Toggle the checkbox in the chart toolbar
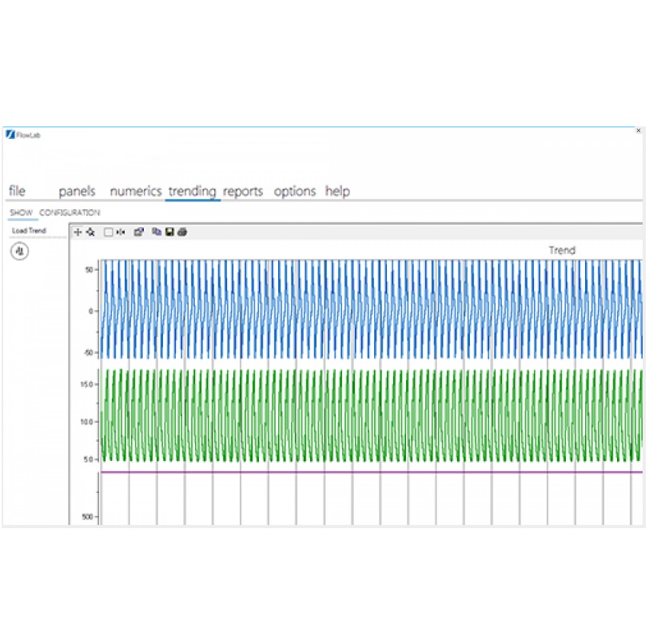The height and width of the screenshot is (644, 649). [109, 233]
